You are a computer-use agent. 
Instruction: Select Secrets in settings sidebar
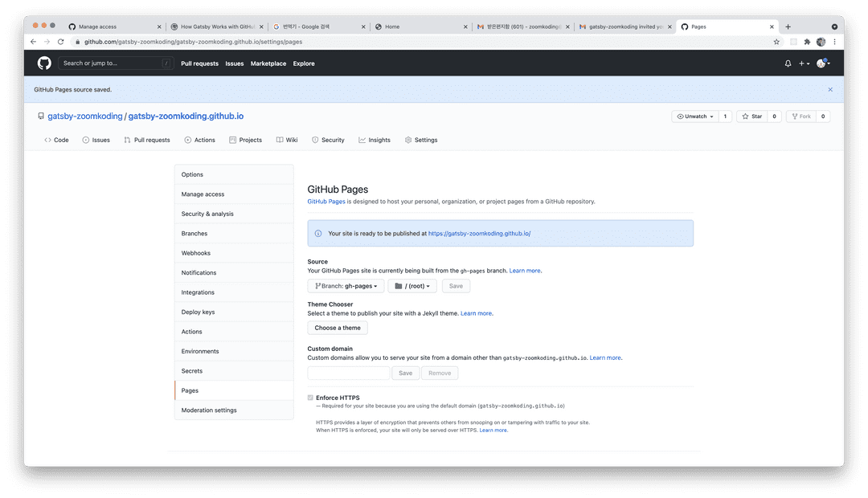click(x=234, y=371)
